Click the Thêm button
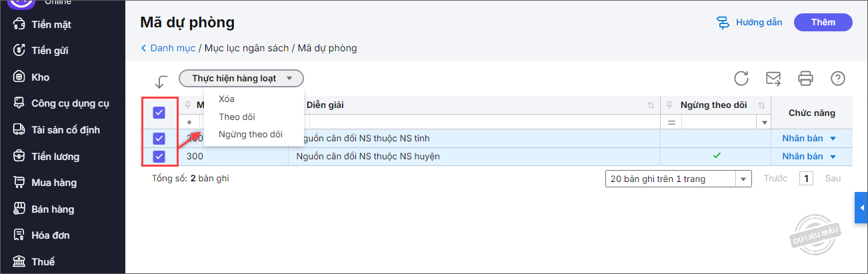 click(823, 23)
